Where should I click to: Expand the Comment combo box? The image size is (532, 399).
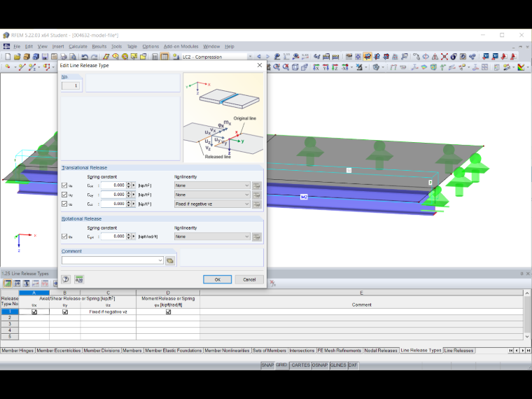pos(160,260)
